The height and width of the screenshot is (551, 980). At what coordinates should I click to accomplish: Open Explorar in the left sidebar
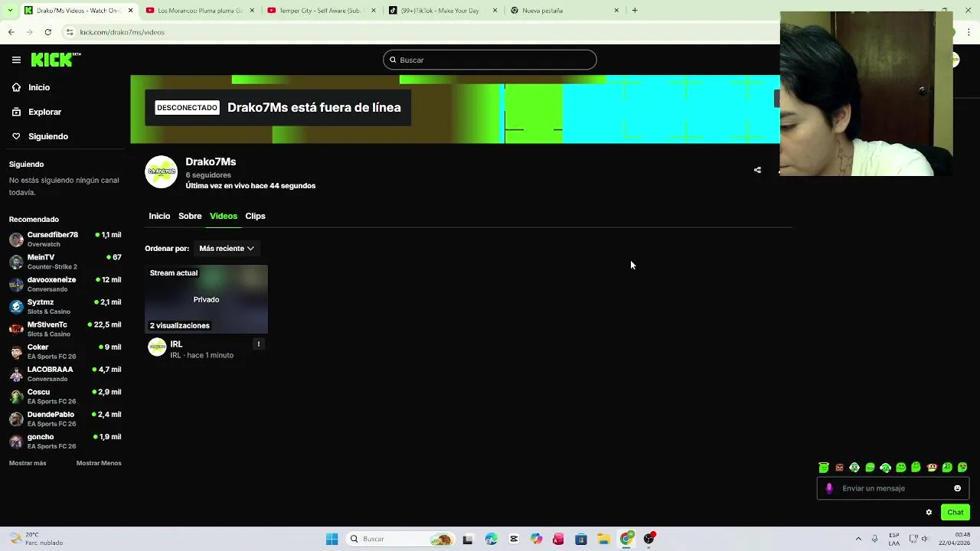pyautogui.click(x=36, y=112)
